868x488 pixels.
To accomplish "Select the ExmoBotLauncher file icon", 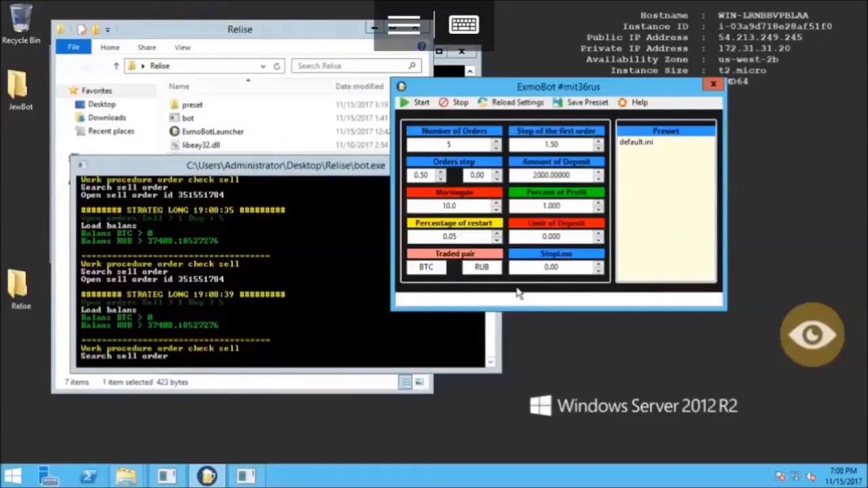I will pos(175,131).
